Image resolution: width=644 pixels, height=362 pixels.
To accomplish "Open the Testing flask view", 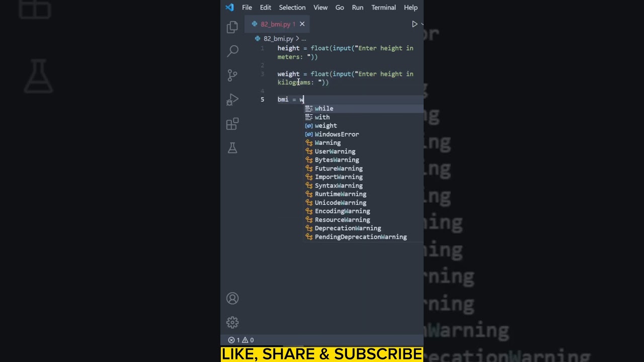I will pos(232,148).
